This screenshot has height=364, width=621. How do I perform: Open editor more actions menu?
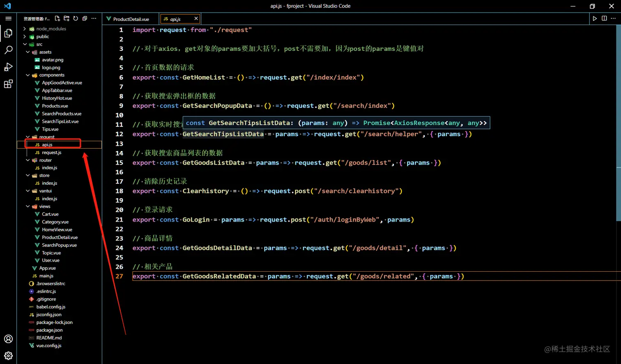pyautogui.click(x=613, y=18)
